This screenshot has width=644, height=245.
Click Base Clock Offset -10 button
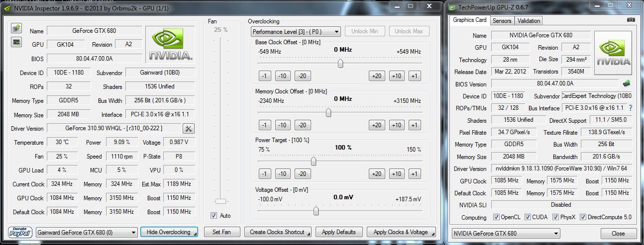(283, 76)
